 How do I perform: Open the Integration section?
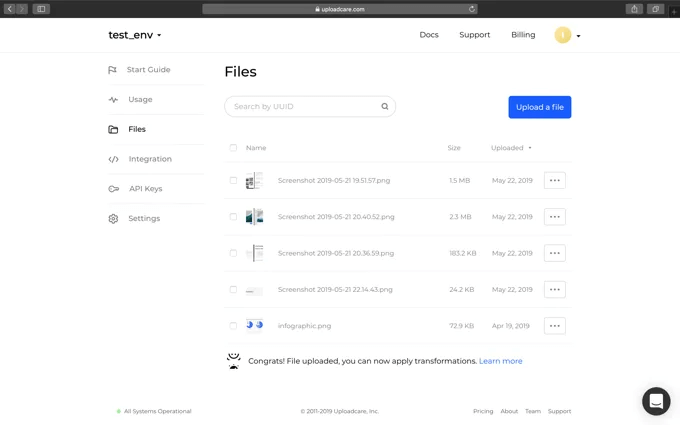tap(150, 159)
